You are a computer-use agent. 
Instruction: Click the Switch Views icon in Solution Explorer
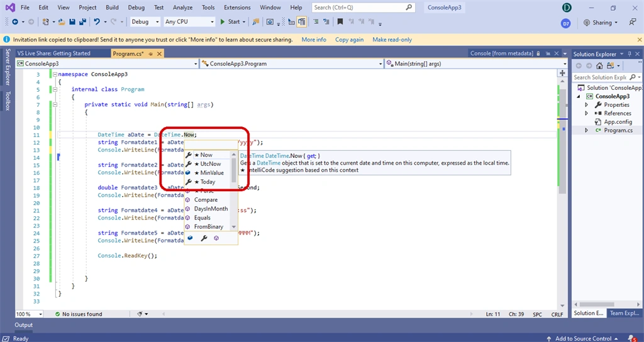[610, 65]
